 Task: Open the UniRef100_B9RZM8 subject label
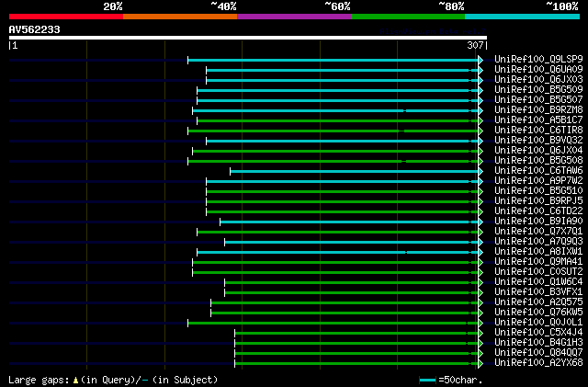538,110
